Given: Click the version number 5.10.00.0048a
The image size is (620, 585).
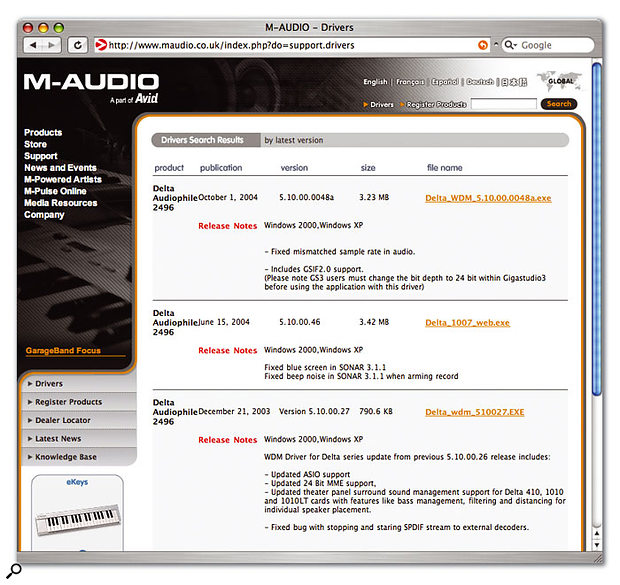Looking at the screenshot, I should click(x=306, y=197).
